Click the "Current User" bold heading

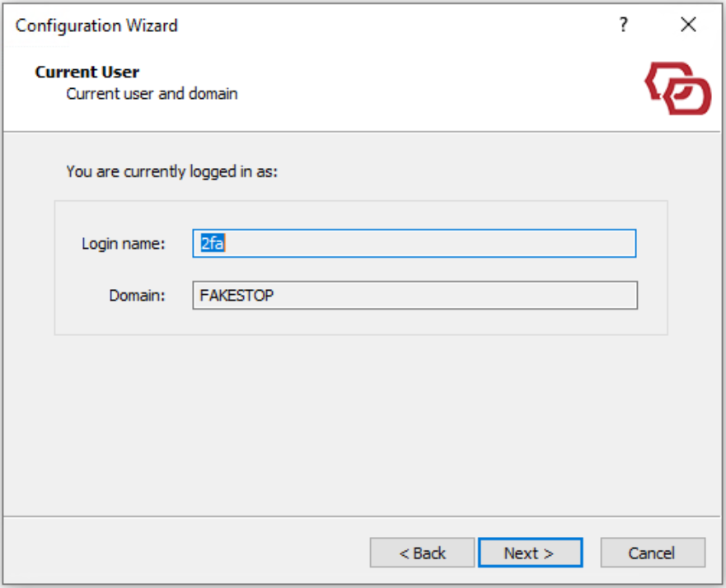[x=87, y=72]
